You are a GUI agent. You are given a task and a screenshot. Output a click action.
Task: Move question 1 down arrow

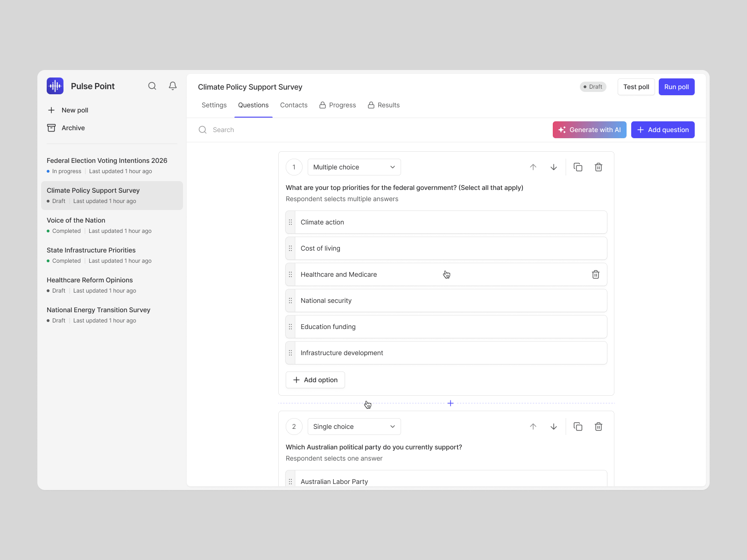[554, 167]
